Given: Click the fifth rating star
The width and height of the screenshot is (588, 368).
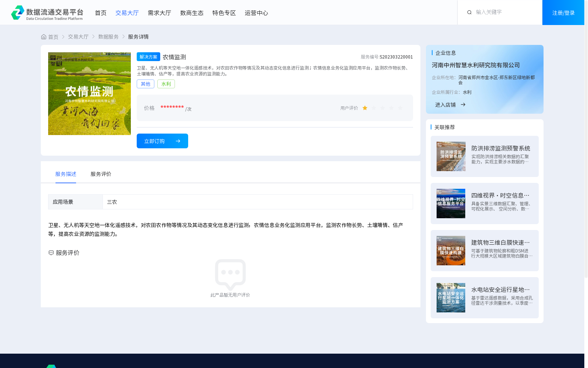Looking at the screenshot, I should pos(400,108).
